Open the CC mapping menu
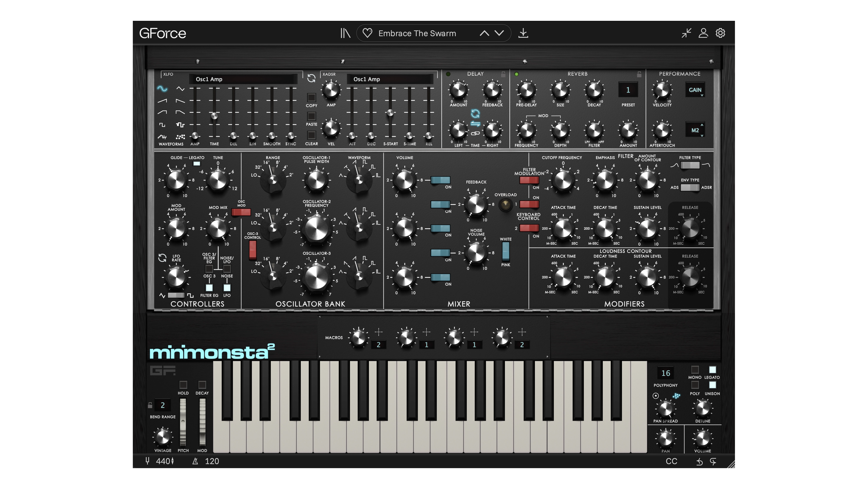Image resolution: width=868 pixels, height=489 pixels. click(672, 461)
